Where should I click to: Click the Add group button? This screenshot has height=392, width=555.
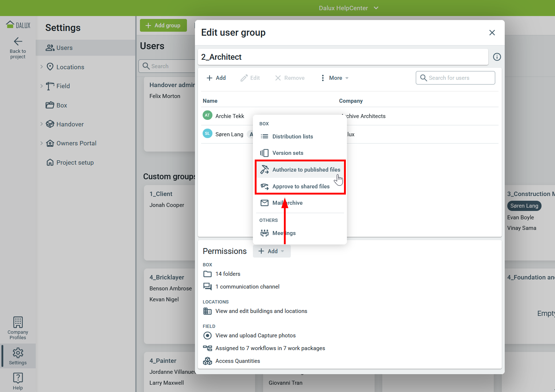(163, 26)
